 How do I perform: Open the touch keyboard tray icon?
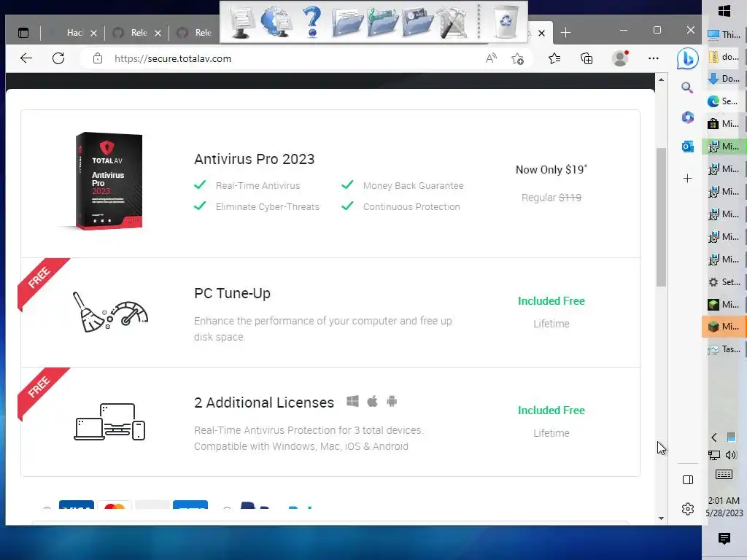[724, 474]
